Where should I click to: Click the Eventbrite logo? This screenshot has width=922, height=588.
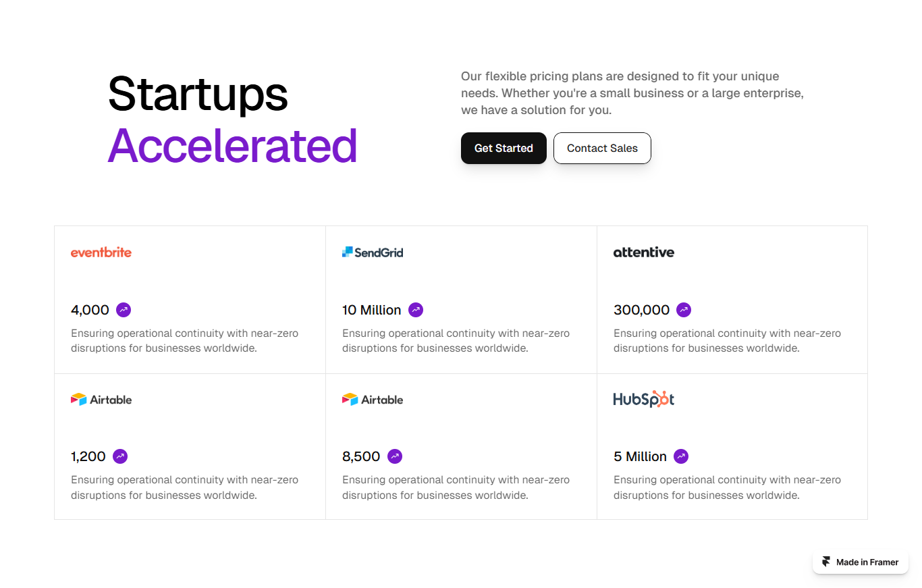pos(101,252)
